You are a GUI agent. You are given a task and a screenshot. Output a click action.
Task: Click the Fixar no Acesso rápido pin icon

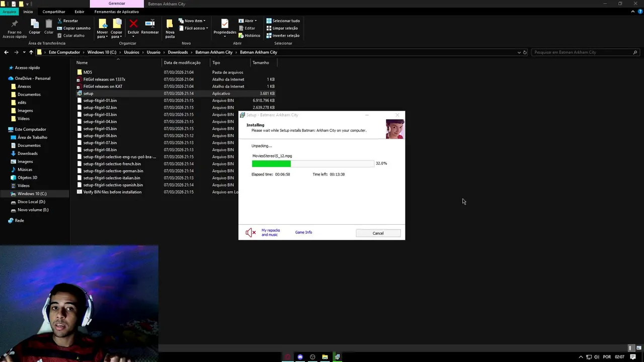pos(14,24)
